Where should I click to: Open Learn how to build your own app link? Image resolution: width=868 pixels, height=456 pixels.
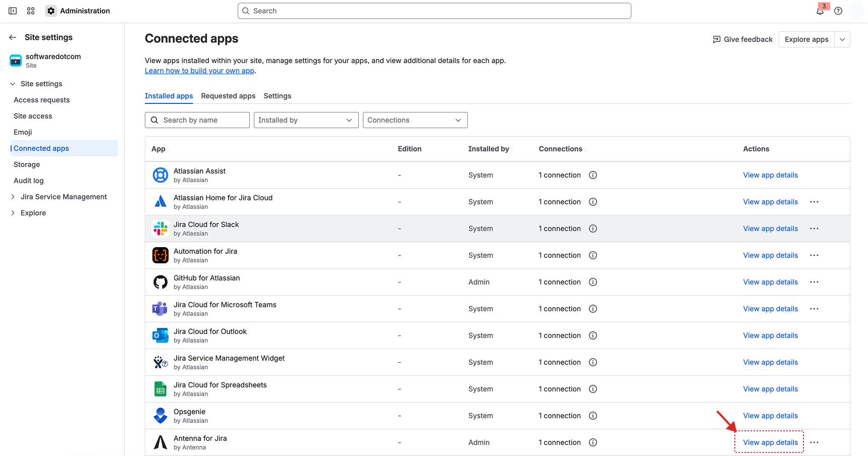[x=199, y=71]
